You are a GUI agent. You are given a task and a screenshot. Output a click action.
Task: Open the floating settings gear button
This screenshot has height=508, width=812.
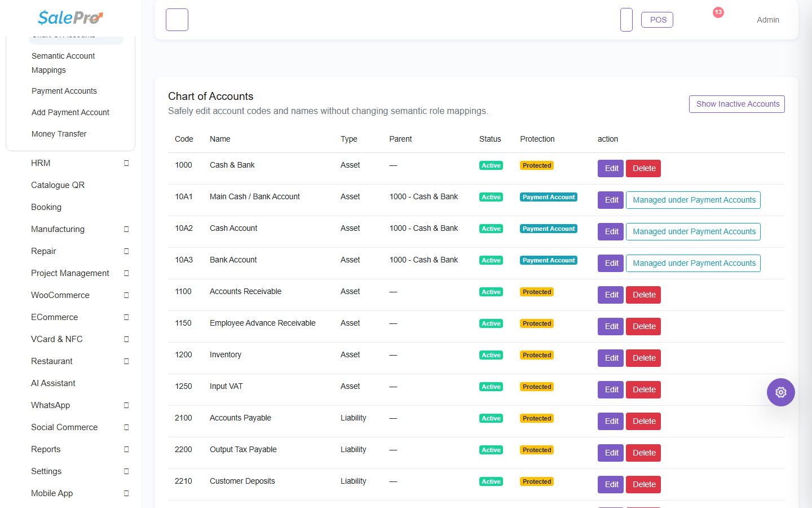[781, 392]
